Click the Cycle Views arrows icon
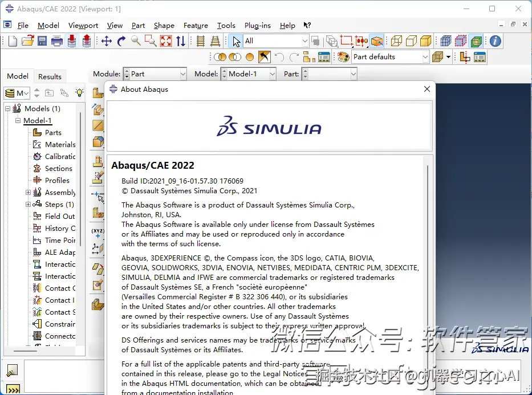Screen dimensions: 532x395 pyautogui.click(x=181, y=41)
